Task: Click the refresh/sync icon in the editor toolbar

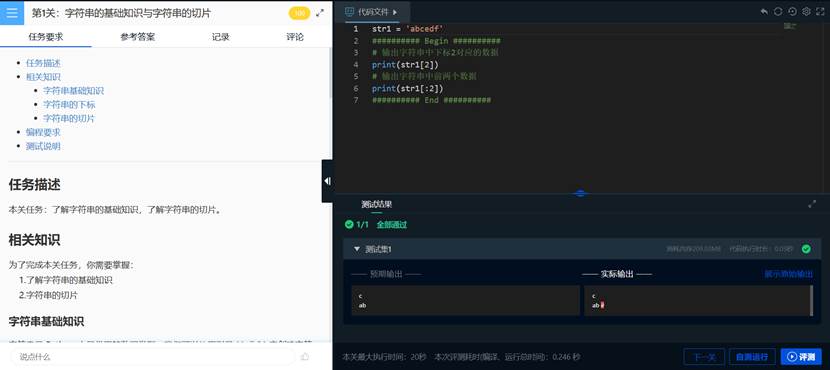Action: (778, 12)
